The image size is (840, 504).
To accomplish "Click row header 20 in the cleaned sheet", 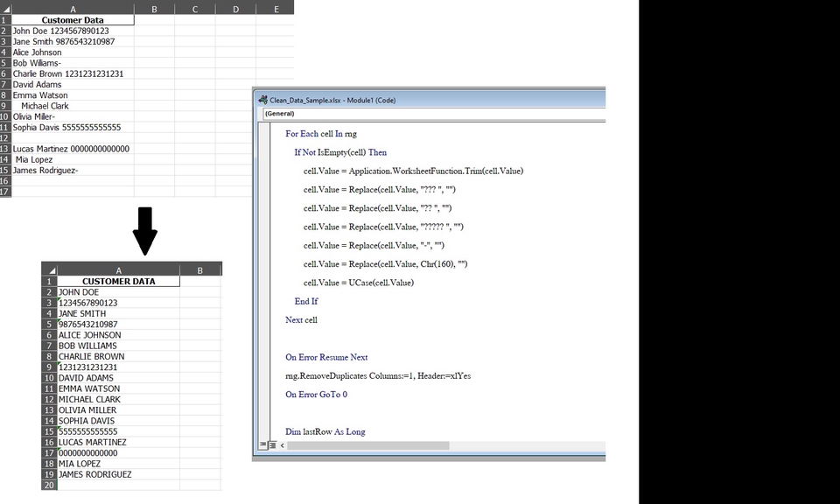I will coord(48,485).
